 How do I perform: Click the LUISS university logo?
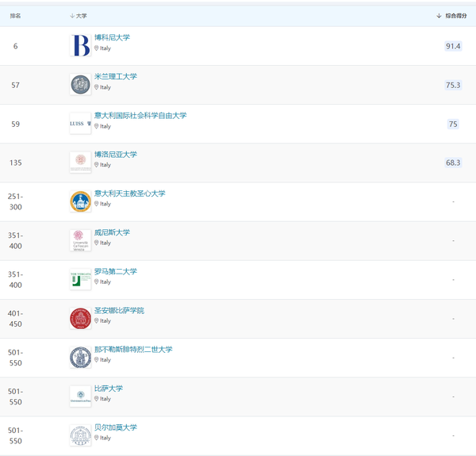point(80,124)
